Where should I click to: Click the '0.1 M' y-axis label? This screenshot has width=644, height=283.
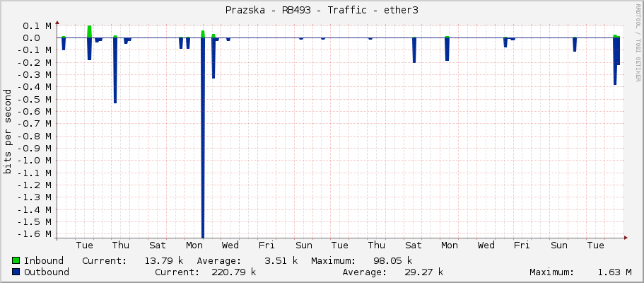pyautogui.click(x=37, y=26)
